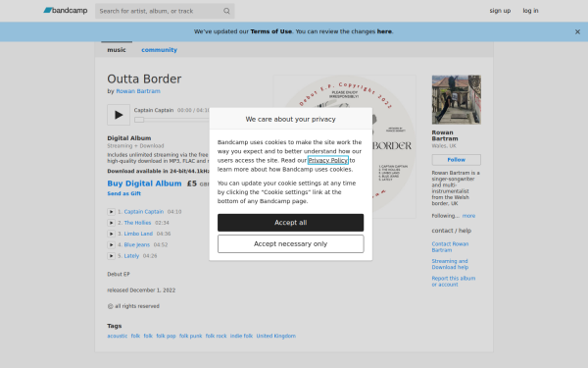
Task: Follow Rowan Bartram
Action: (457, 160)
